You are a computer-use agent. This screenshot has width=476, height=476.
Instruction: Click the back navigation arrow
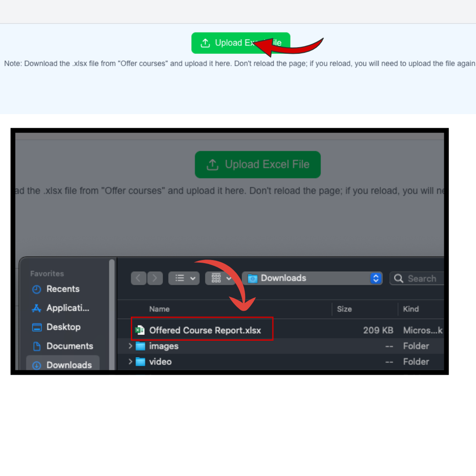pyautogui.click(x=138, y=278)
